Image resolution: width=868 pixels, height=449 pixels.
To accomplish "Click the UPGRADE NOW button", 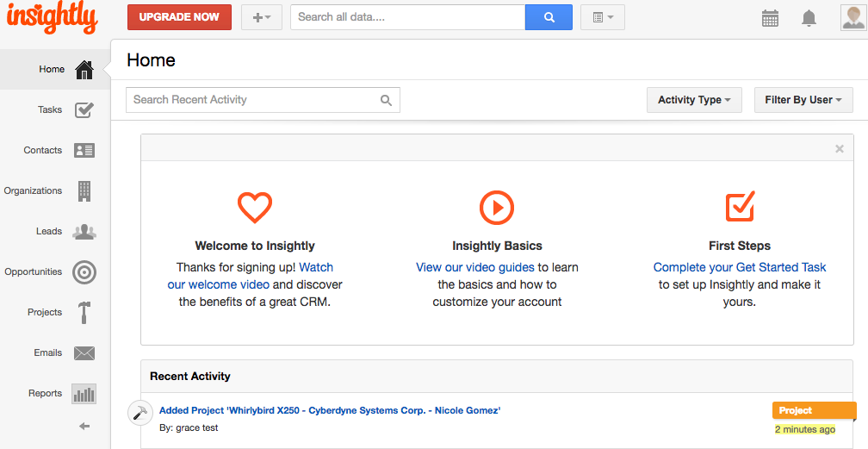I will pos(179,17).
